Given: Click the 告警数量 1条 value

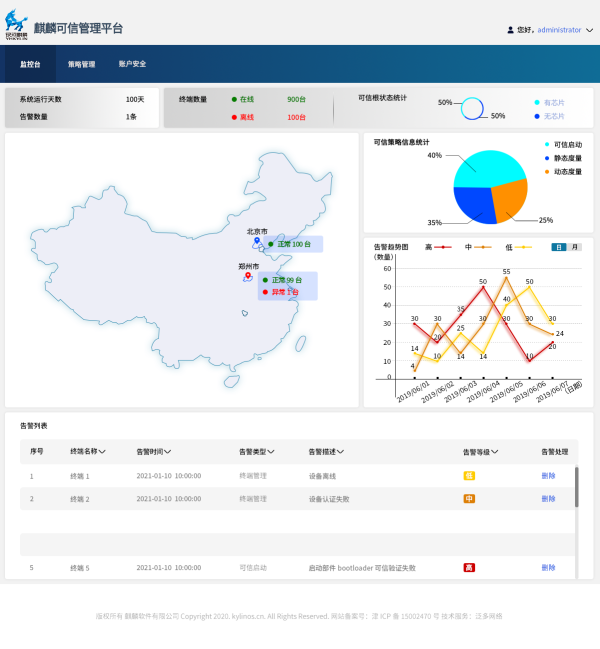Looking at the screenshot, I should coord(131,117).
